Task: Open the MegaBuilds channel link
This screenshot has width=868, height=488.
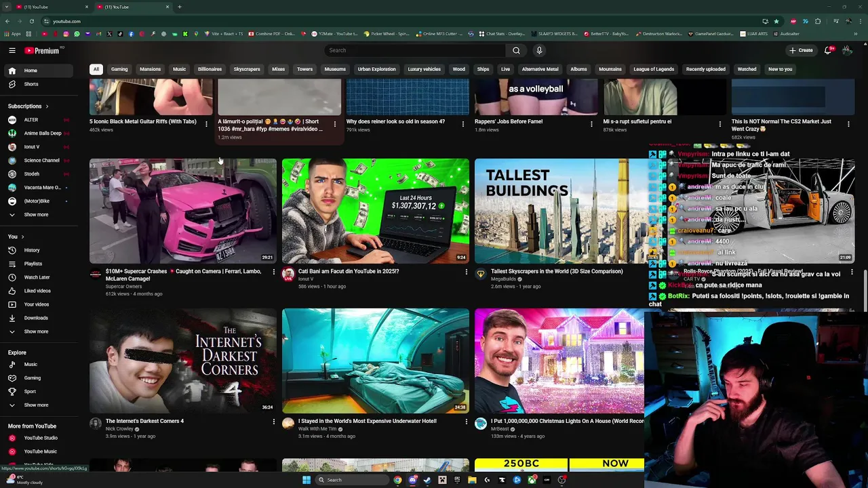Action: (504, 279)
